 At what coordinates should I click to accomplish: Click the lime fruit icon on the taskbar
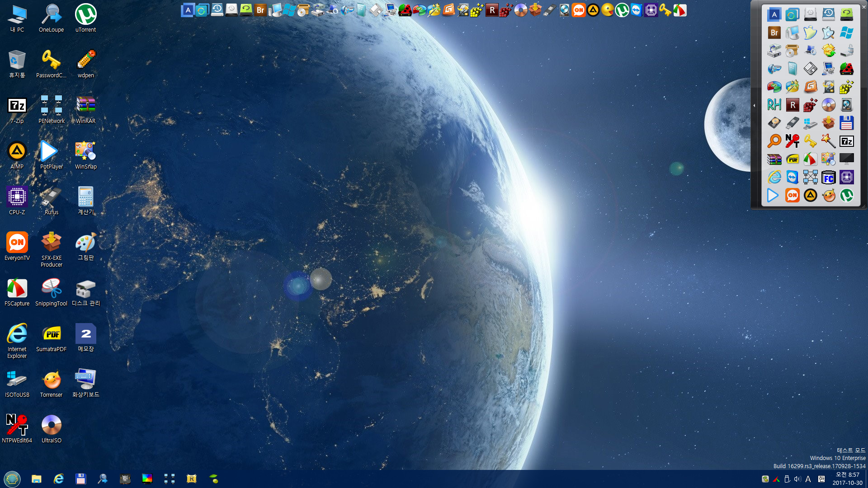pos(214,479)
